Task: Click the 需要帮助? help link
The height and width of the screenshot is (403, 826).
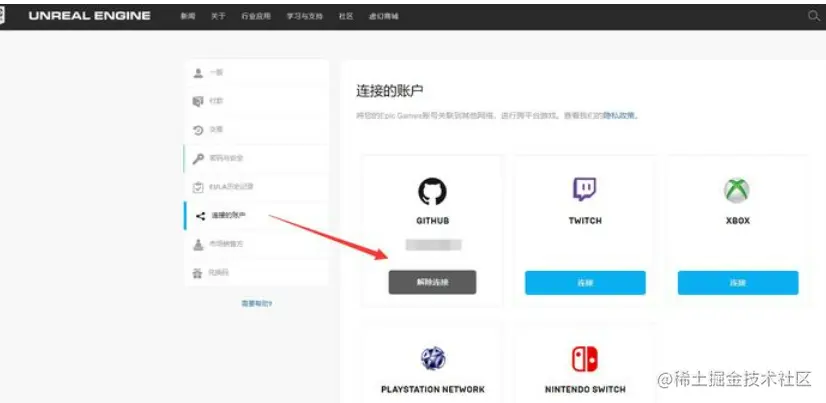Action: (257, 303)
